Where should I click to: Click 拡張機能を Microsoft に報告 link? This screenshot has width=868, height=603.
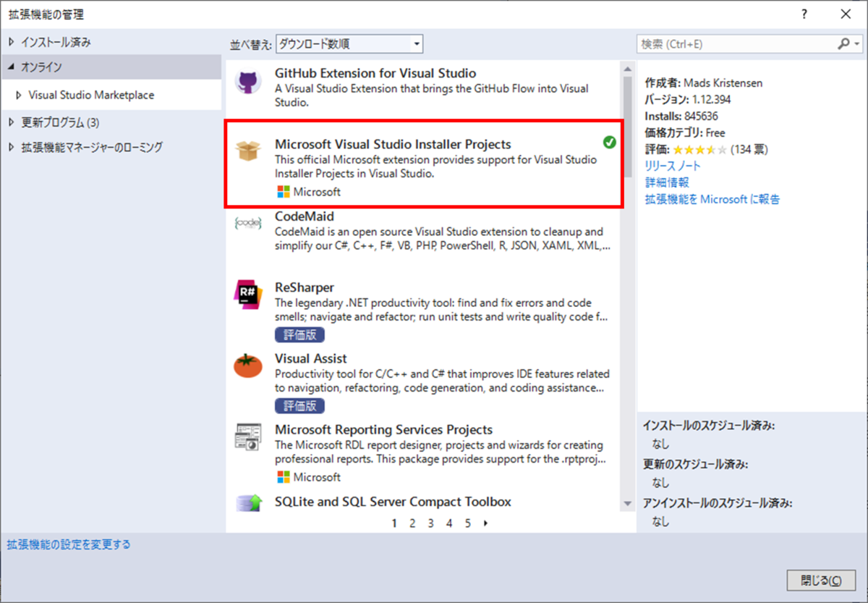pyautogui.click(x=712, y=199)
